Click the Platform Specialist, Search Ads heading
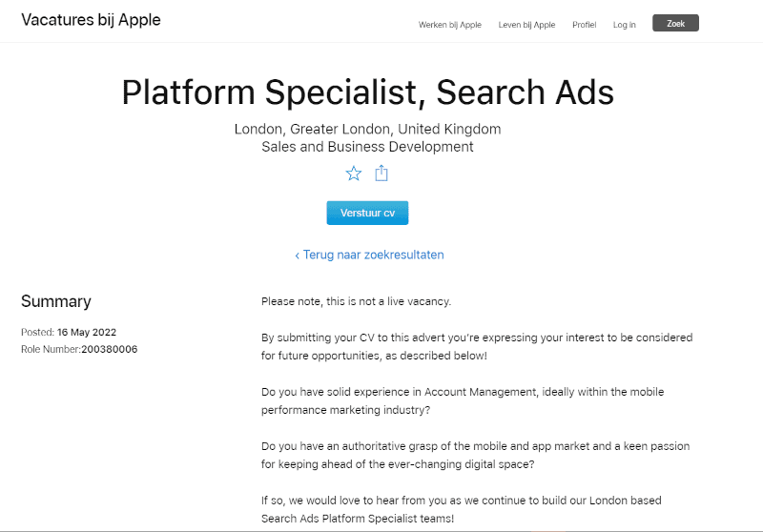 click(367, 92)
